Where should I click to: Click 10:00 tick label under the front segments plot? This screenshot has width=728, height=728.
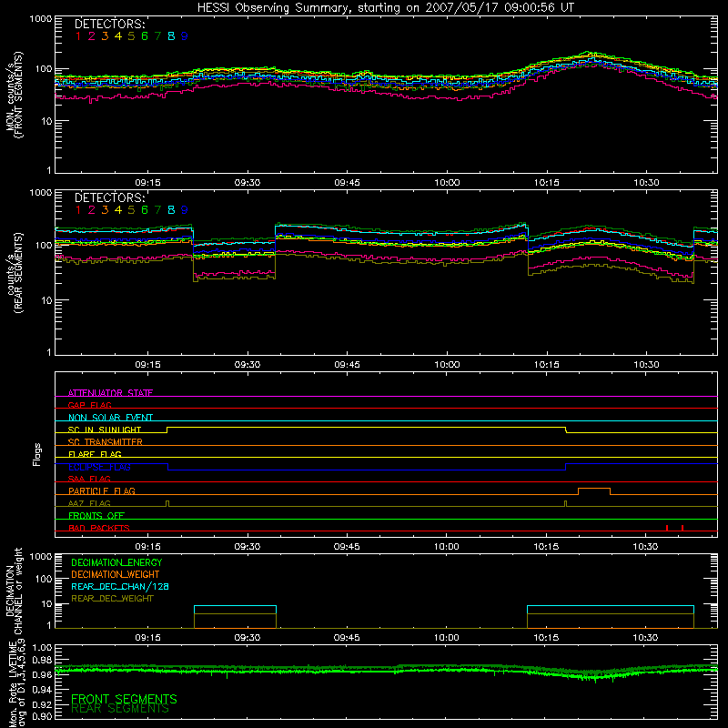pos(447,183)
